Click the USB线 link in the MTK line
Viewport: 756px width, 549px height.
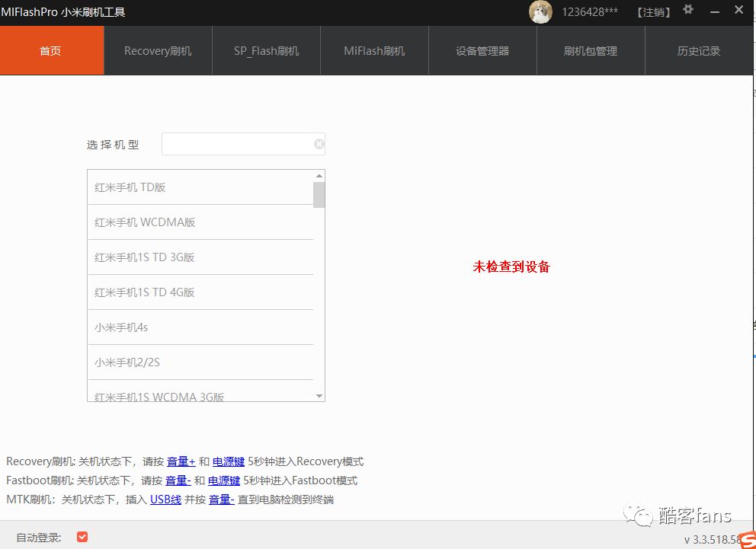click(166, 500)
